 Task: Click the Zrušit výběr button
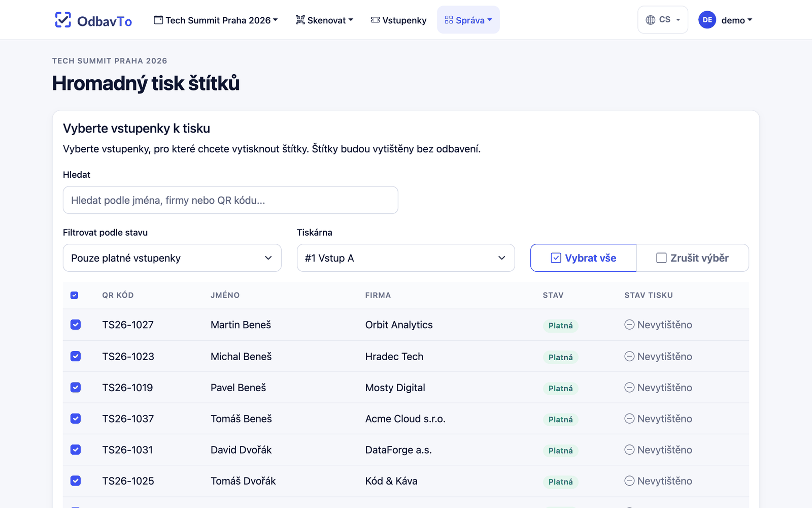[693, 258]
